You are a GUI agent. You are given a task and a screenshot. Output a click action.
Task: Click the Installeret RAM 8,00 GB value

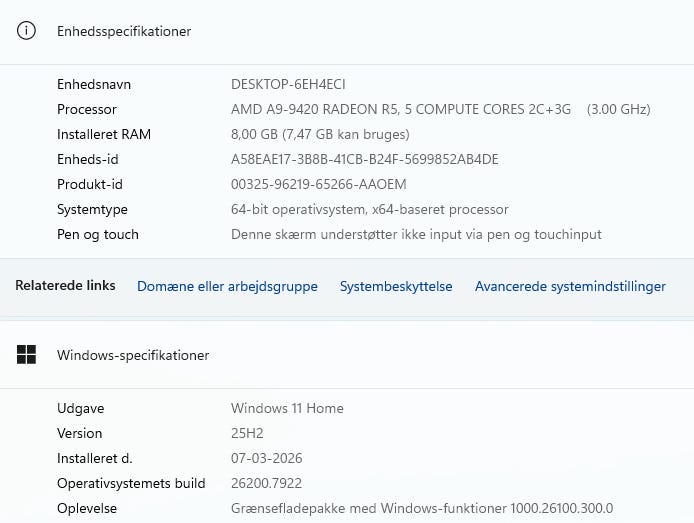320,135
